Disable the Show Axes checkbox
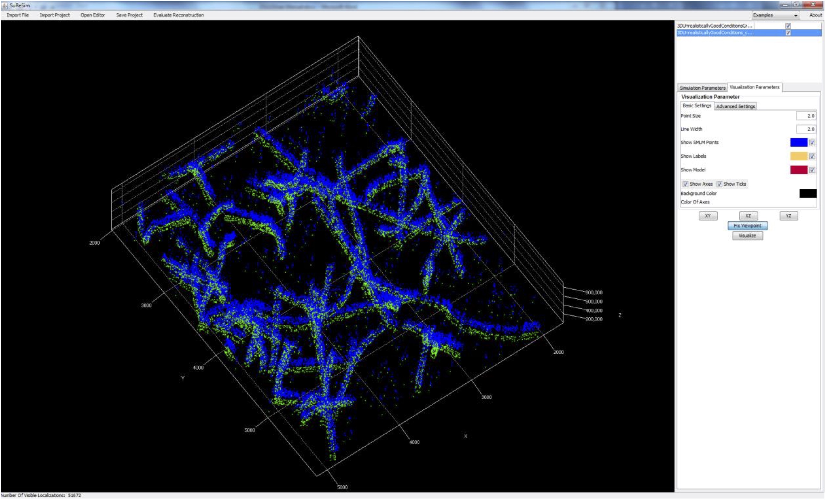 tap(686, 184)
